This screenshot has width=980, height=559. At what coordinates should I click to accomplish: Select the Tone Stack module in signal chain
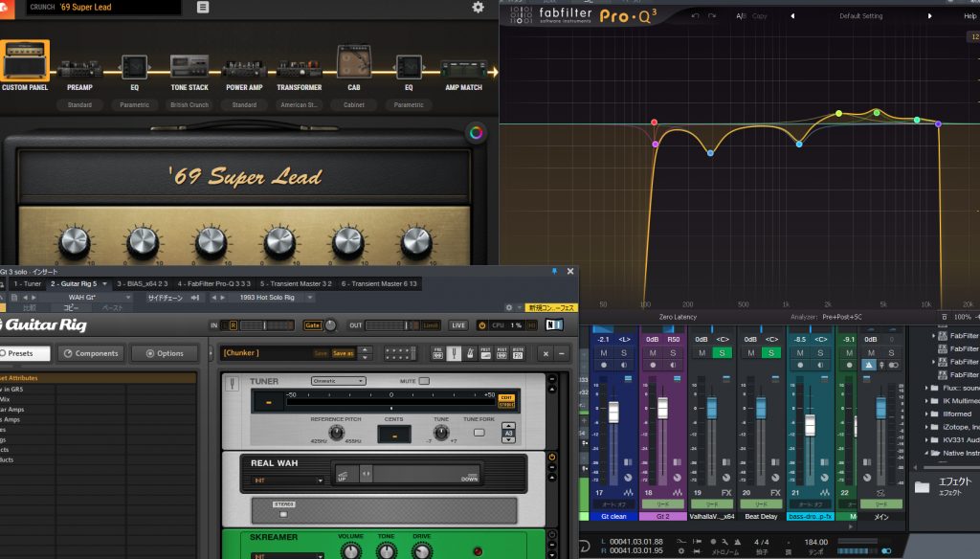[189, 67]
